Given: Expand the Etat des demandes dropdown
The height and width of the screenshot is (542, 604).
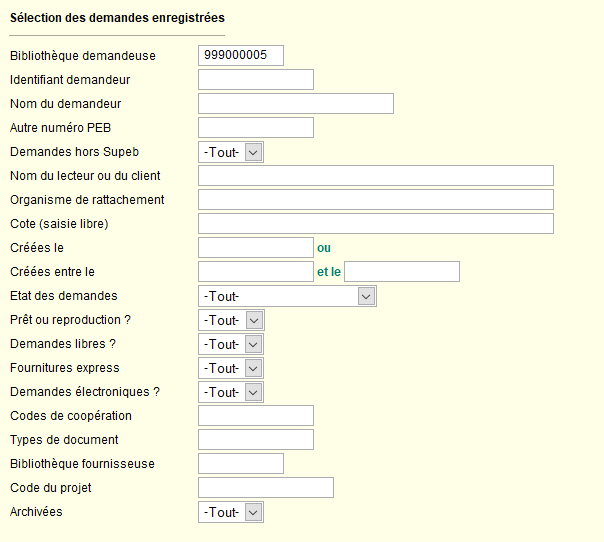Looking at the screenshot, I should pyautogui.click(x=287, y=296).
